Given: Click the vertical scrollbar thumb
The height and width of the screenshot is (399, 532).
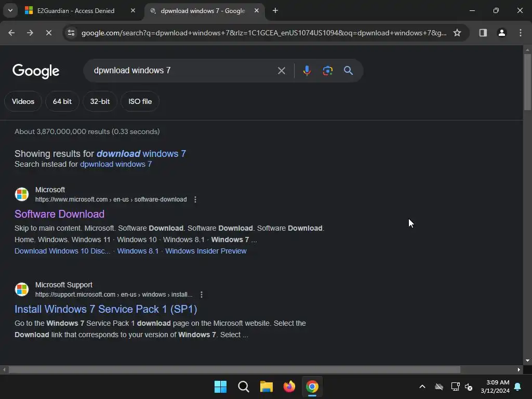Looking at the screenshot, I should pos(527,82).
